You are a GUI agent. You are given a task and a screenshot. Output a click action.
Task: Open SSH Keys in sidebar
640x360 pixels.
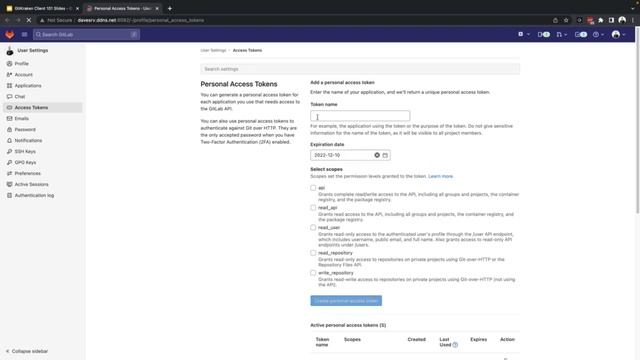coord(25,151)
